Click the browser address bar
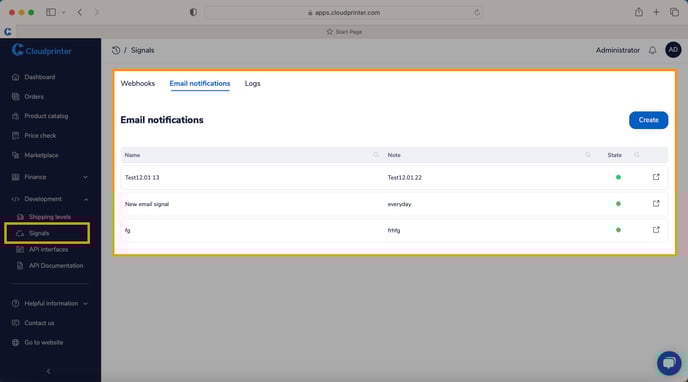 click(x=344, y=12)
